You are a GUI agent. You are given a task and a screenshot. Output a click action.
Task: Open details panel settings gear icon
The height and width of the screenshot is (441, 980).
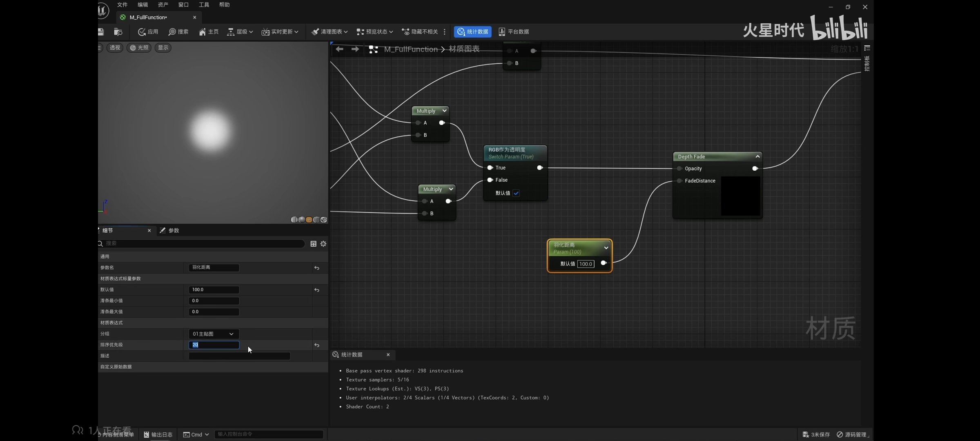click(x=323, y=244)
